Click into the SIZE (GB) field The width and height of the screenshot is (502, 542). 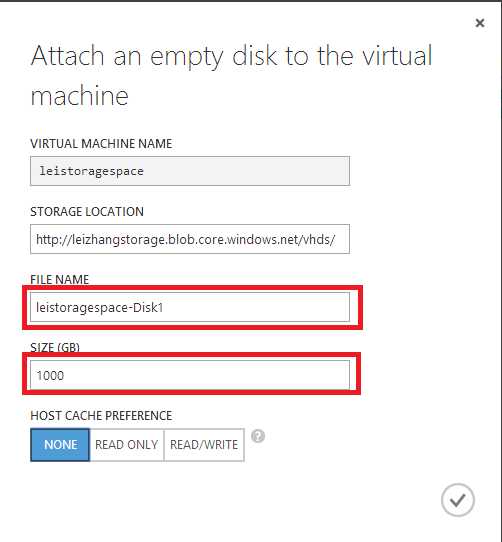[x=190, y=375]
